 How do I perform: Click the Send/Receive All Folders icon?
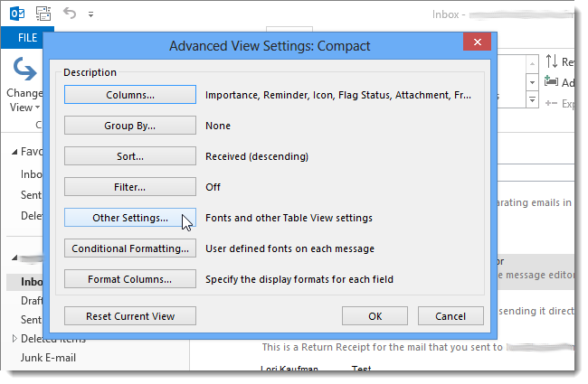pyautogui.click(x=43, y=14)
